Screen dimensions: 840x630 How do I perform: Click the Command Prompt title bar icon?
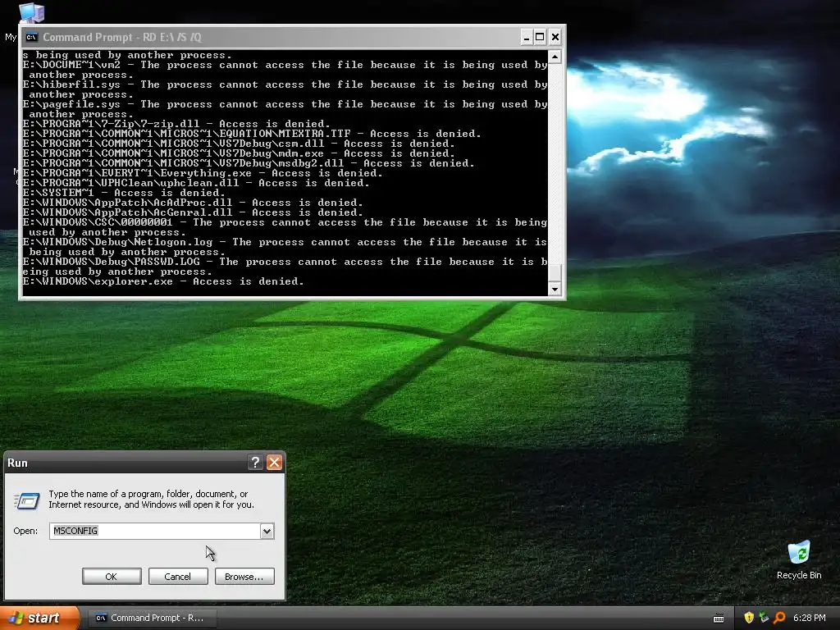[x=32, y=37]
